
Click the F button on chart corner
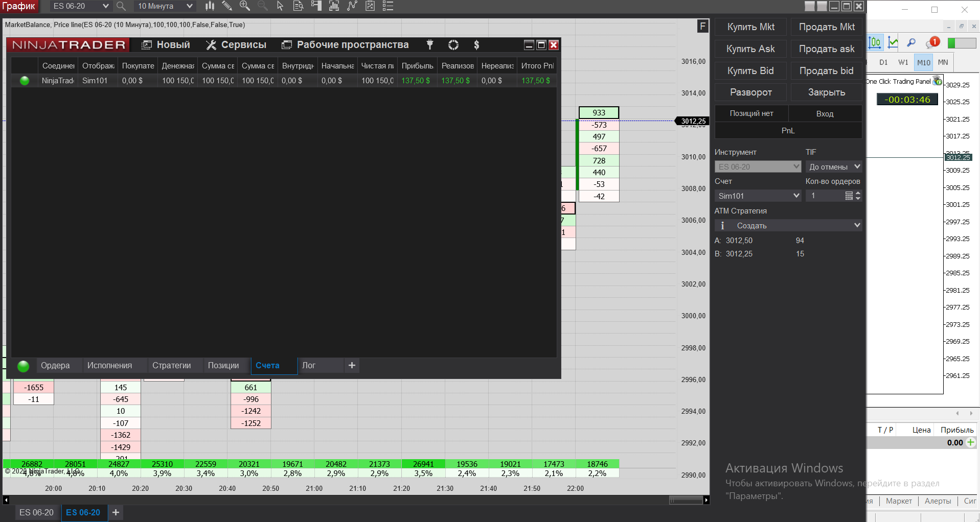[703, 26]
